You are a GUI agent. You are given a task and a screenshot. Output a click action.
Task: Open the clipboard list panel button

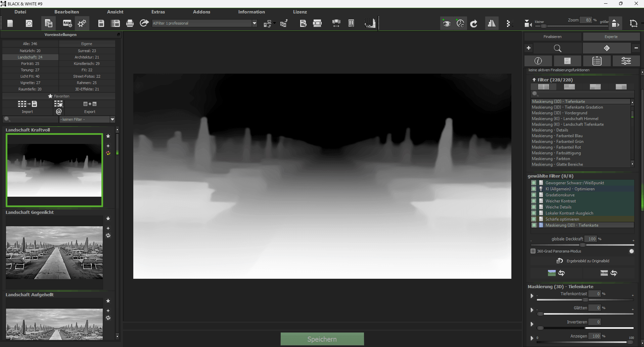click(597, 61)
